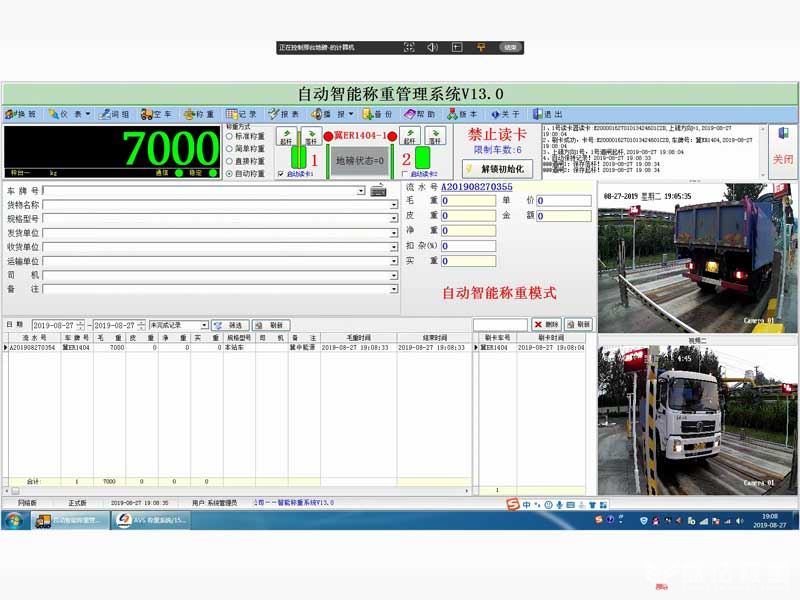Click the 称重 (weigh) toolbar button
Viewport: 800px width, 600px height.
coord(199,114)
